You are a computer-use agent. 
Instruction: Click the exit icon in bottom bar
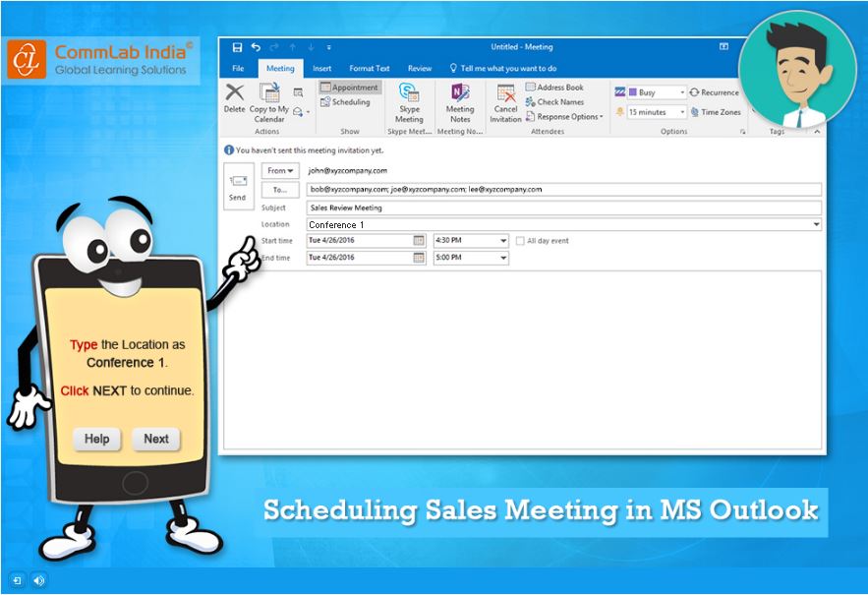[x=17, y=580]
